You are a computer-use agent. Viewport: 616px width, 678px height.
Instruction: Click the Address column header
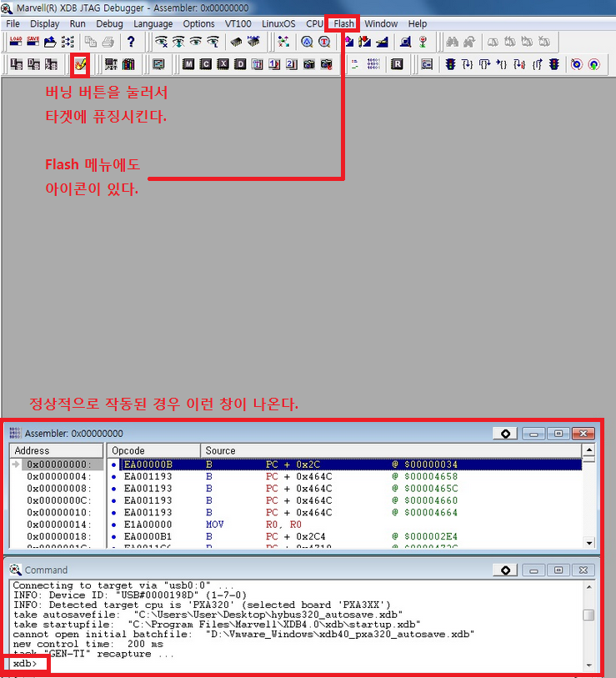tap(57, 450)
